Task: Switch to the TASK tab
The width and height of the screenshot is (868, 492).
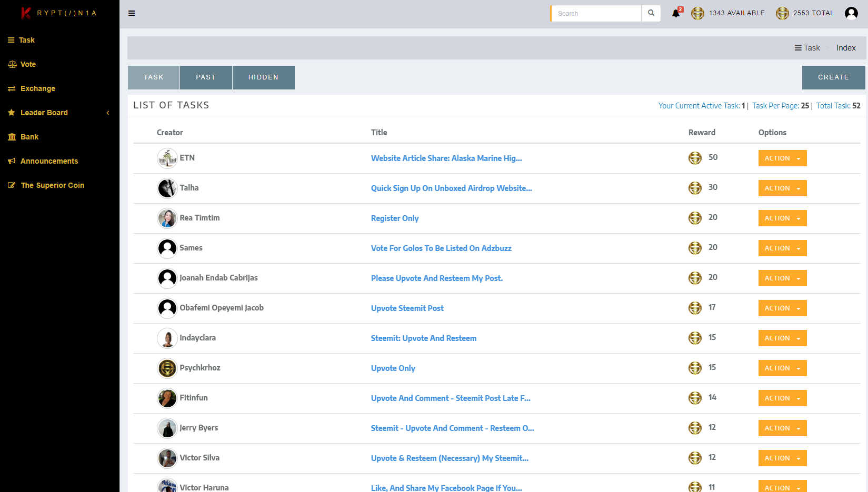Action: point(154,77)
